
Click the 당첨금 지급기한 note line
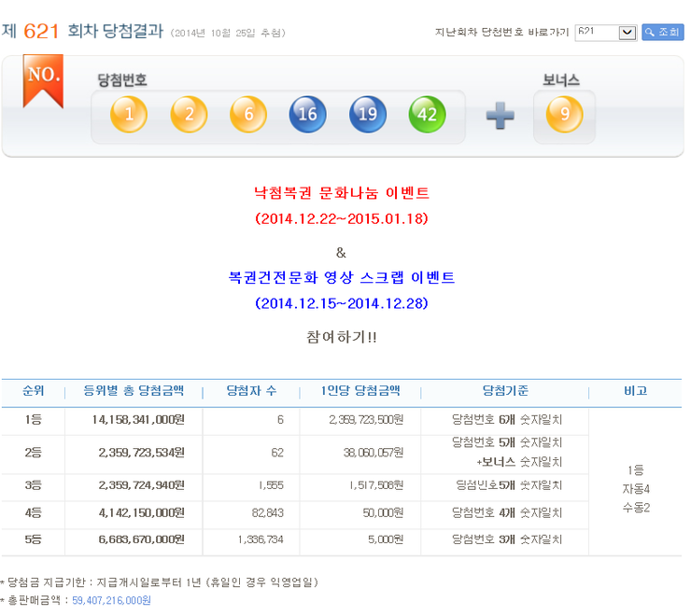[159, 582]
